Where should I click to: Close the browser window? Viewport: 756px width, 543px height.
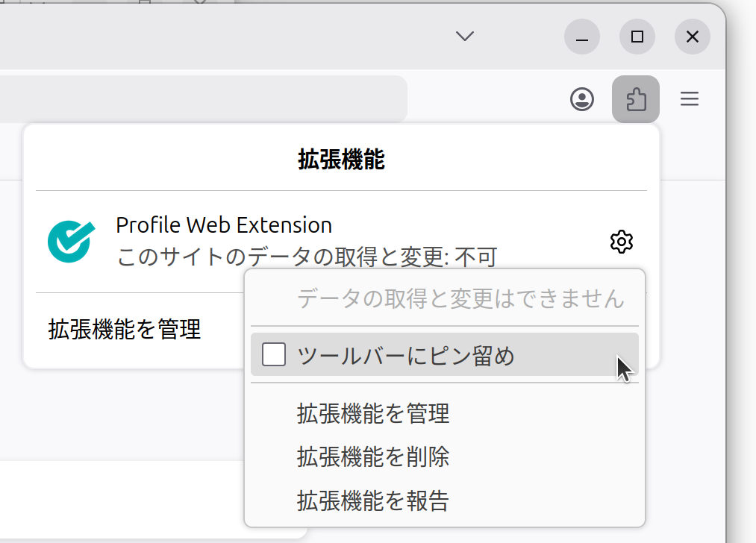click(692, 37)
